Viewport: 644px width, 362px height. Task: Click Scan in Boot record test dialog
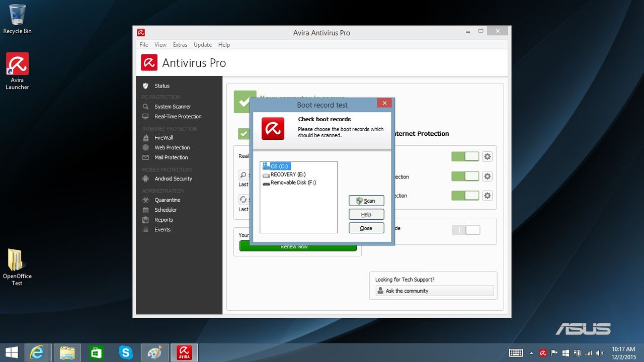click(x=366, y=201)
